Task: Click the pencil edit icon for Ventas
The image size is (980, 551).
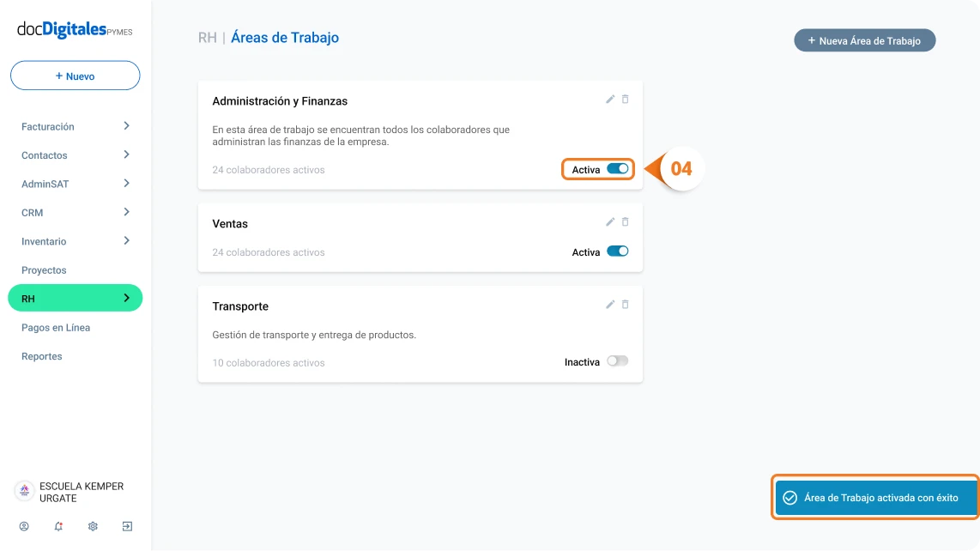Action: (x=610, y=222)
